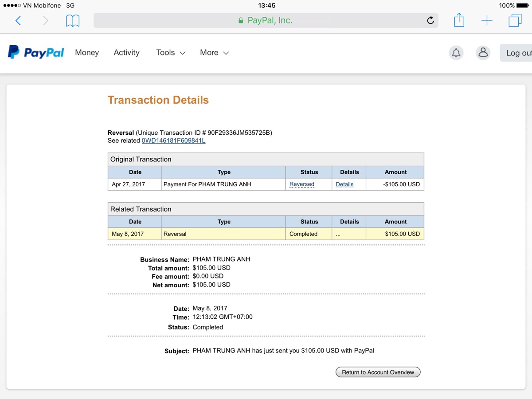Open the Activity page

(126, 52)
